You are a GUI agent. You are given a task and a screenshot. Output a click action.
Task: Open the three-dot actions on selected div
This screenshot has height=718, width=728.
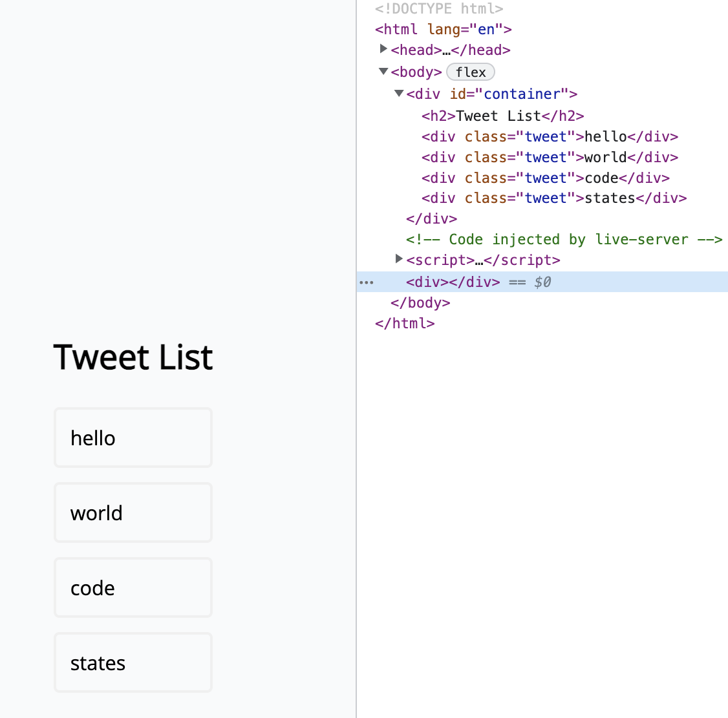[x=367, y=282]
